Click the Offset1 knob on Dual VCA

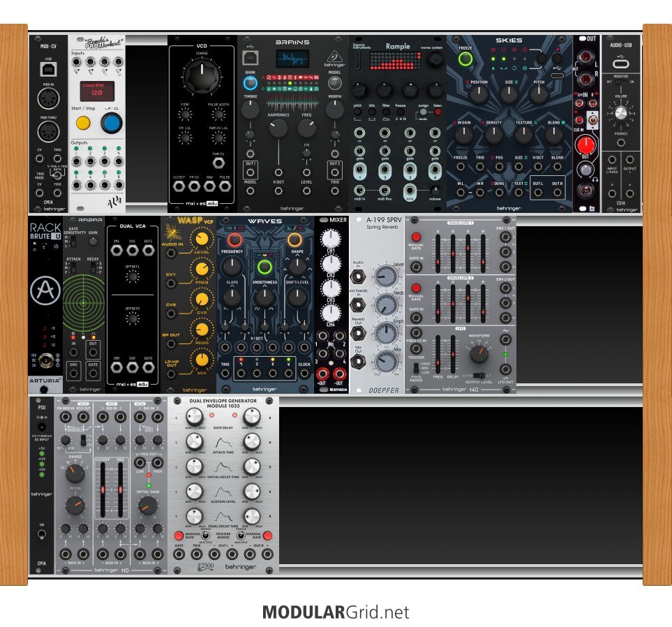coord(133,276)
